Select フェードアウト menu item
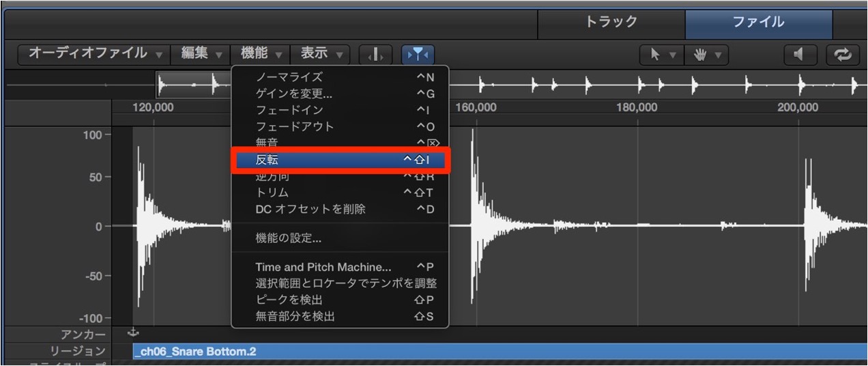This screenshot has height=366, width=868. tap(340, 126)
